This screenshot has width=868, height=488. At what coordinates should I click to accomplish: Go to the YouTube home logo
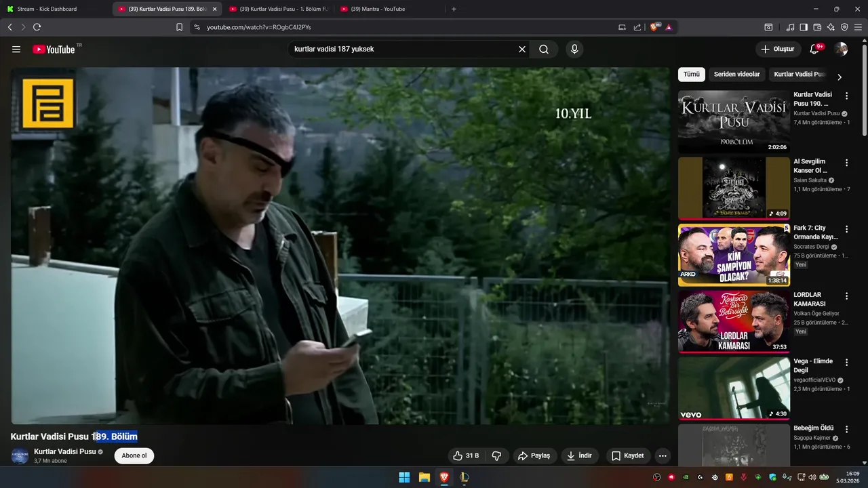[x=54, y=49]
